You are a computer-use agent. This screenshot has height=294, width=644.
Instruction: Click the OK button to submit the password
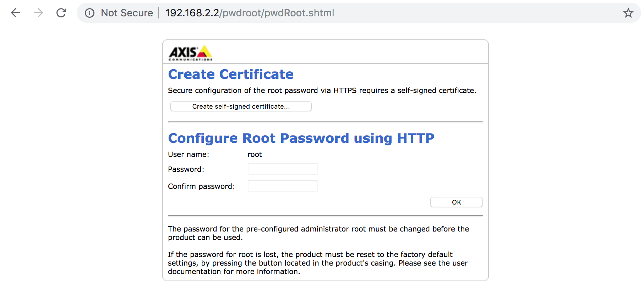[x=456, y=202]
